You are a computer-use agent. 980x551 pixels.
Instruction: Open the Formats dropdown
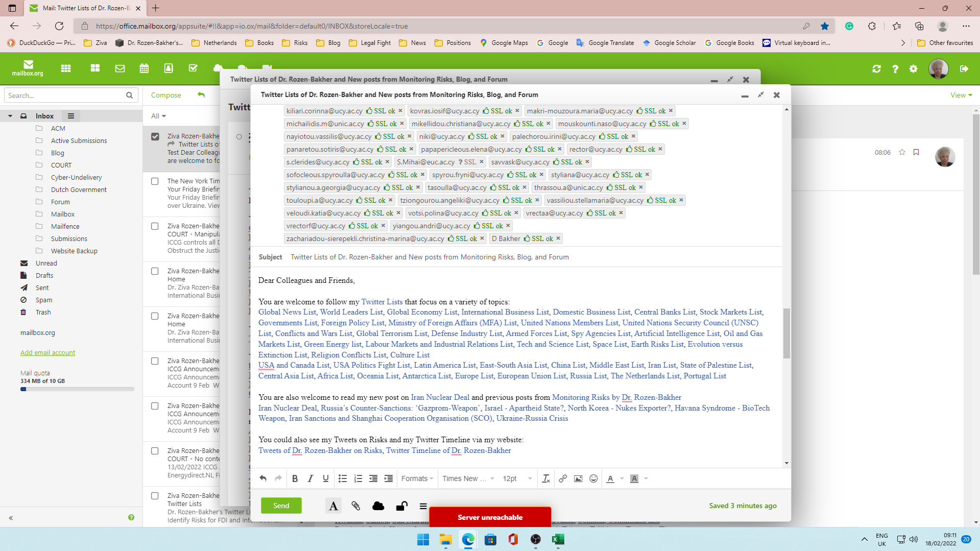coord(417,478)
